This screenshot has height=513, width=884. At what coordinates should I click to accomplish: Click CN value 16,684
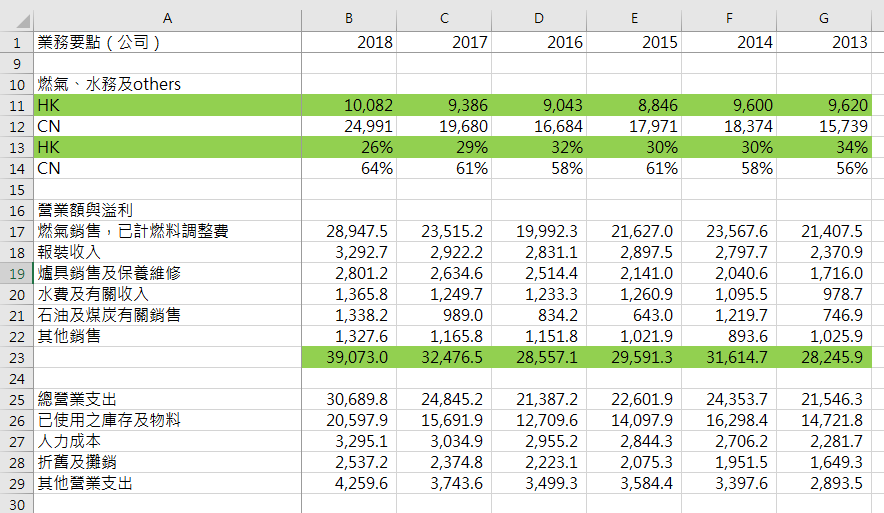coord(539,126)
